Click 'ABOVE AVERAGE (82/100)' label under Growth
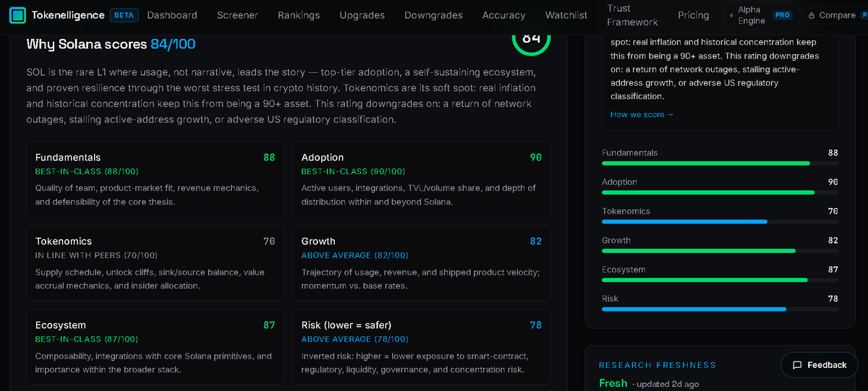The width and height of the screenshot is (868, 391). pos(354,255)
